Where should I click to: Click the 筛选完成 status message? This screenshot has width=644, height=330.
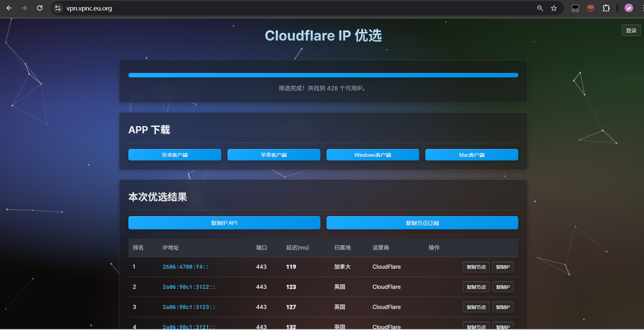(323, 88)
